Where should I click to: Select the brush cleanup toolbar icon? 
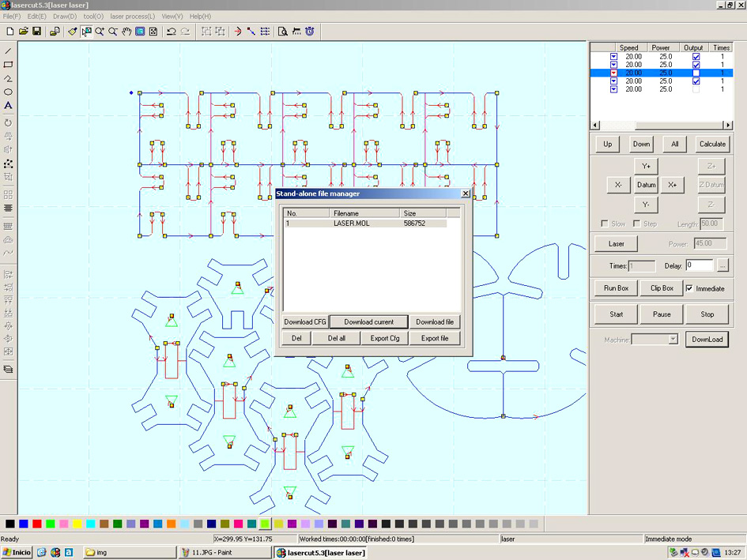tap(72, 32)
